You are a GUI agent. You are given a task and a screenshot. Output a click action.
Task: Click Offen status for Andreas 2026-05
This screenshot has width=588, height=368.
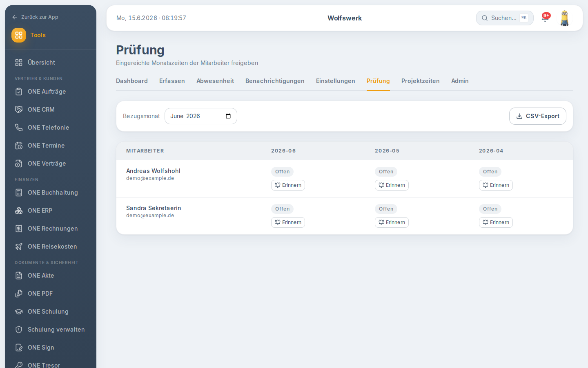[386, 172]
